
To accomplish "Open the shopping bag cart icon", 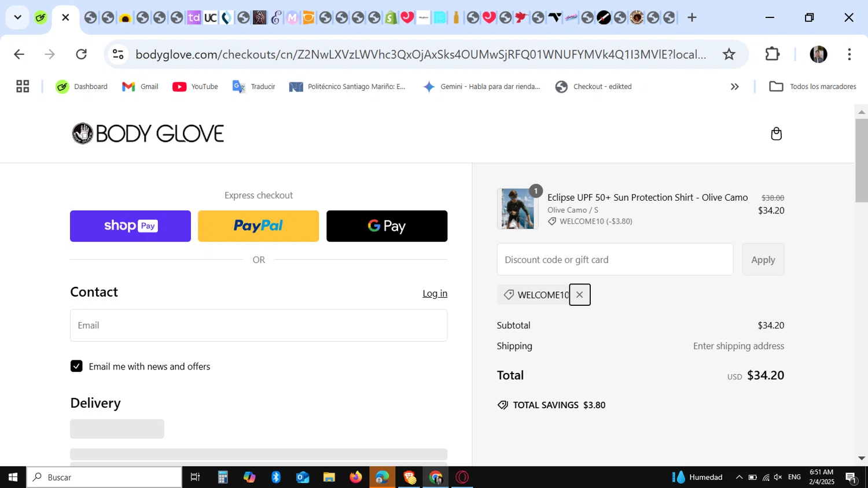I will (x=776, y=134).
